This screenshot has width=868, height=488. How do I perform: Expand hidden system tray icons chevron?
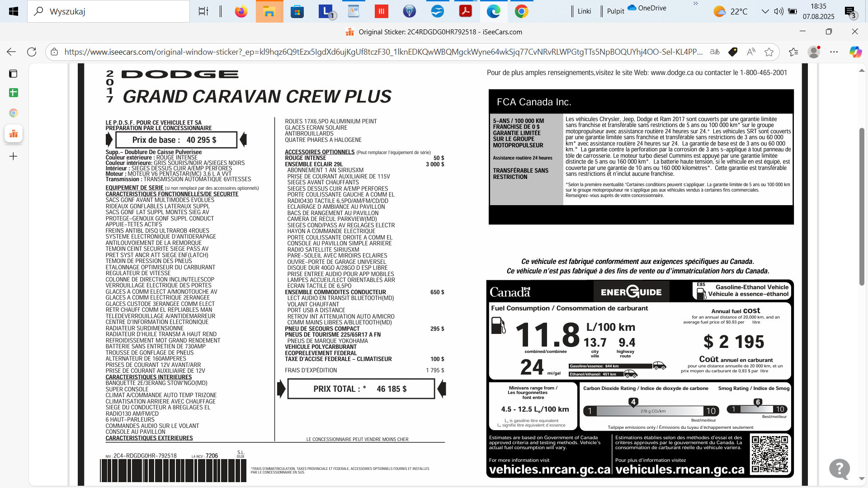(x=765, y=11)
